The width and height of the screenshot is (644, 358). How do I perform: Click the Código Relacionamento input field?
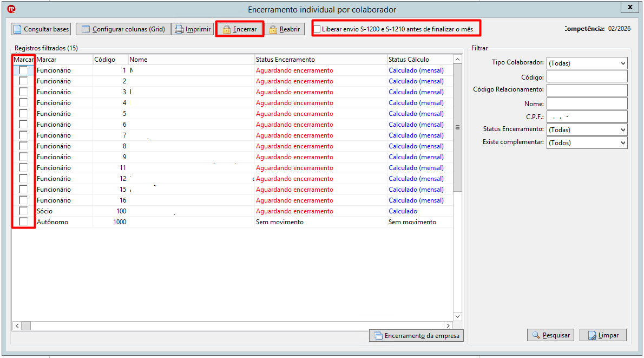(587, 90)
